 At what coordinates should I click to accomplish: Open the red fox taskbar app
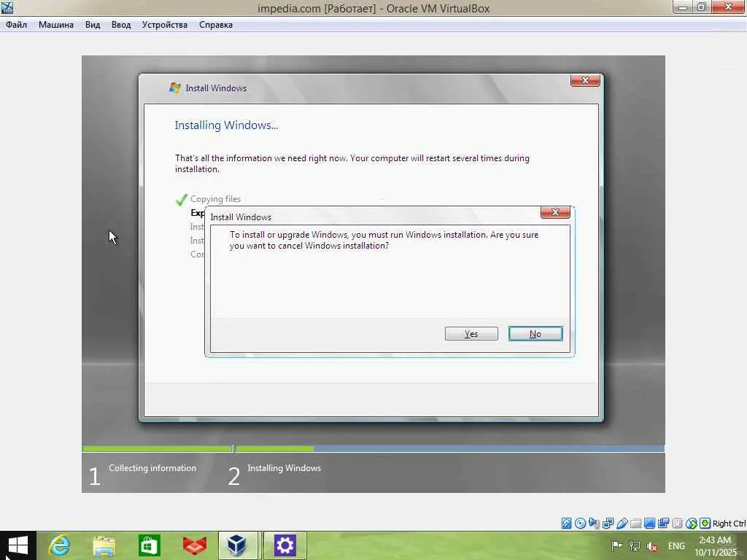194,545
